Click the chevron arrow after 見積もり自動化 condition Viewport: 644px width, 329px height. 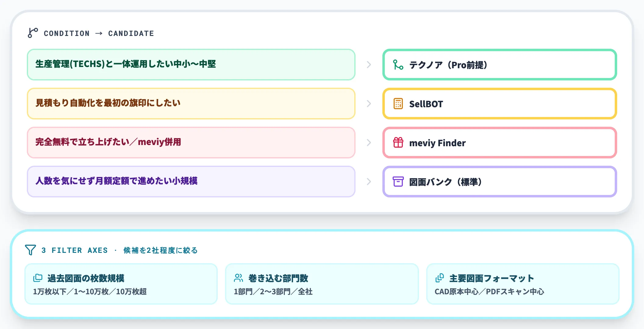pos(369,104)
